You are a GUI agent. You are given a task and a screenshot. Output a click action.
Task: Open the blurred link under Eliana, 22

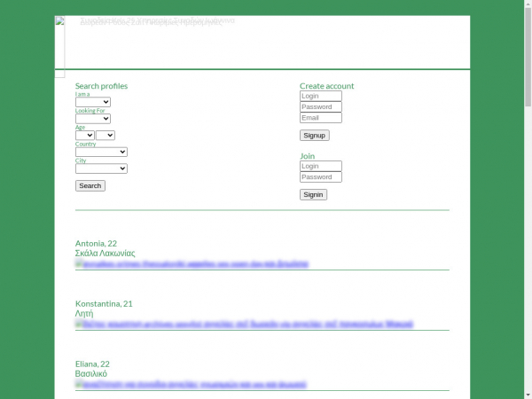[x=191, y=385]
